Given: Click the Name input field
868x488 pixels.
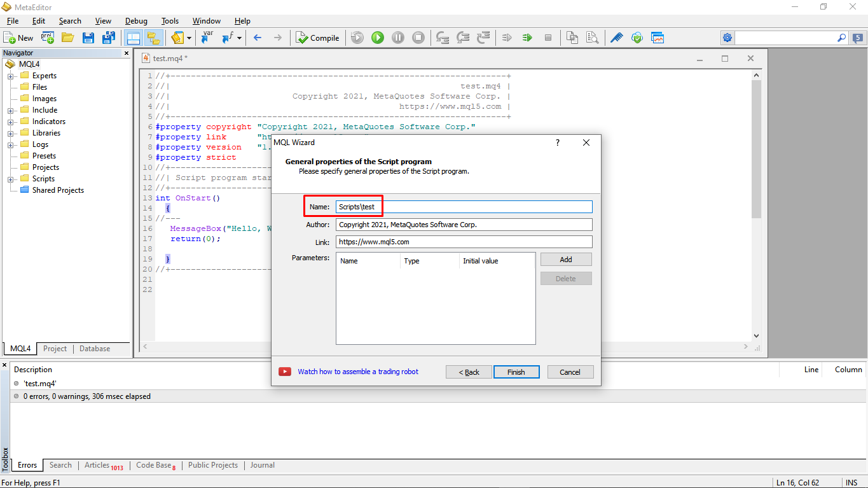Looking at the screenshot, I should [x=464, y=207].
